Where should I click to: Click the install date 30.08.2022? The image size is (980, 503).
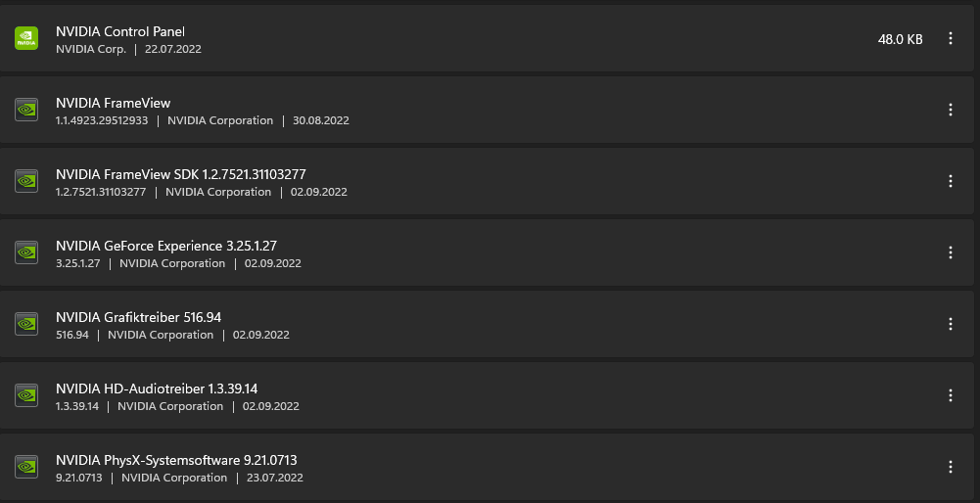tap(320, 120)
